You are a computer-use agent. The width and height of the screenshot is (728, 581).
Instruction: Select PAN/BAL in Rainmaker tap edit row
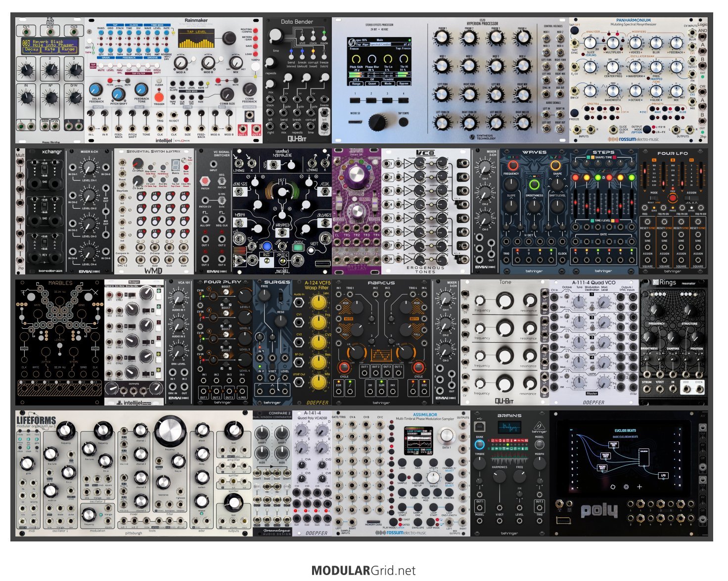[x=119, y=65]
